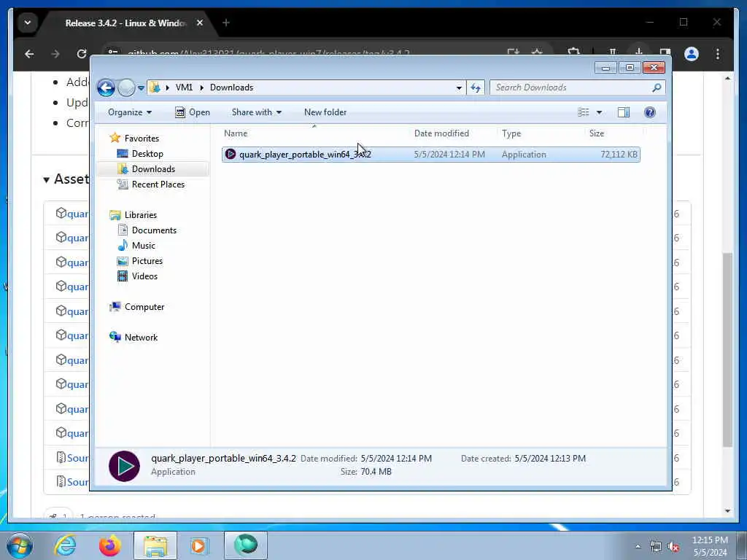Open the Windows Start menu
The image size is (747, 560).
pyautogui.click(x=19, y=545)
